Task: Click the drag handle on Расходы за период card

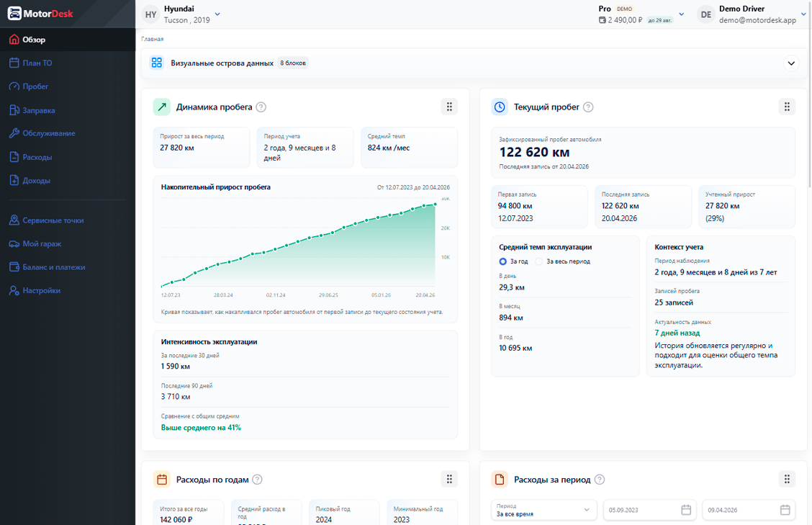Action: [787, 479]
